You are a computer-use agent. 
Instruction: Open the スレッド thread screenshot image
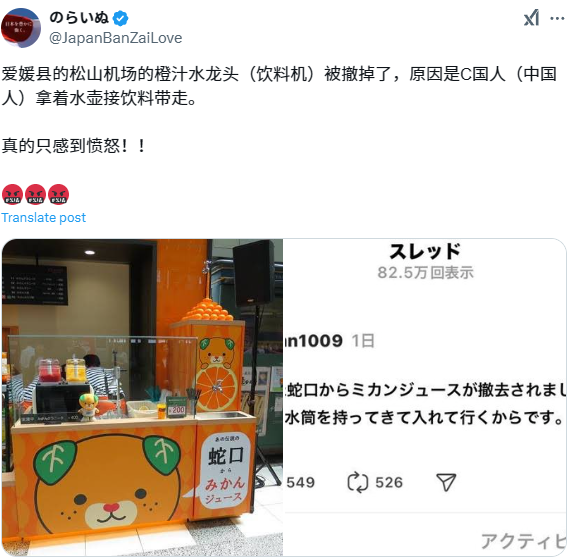425,397
